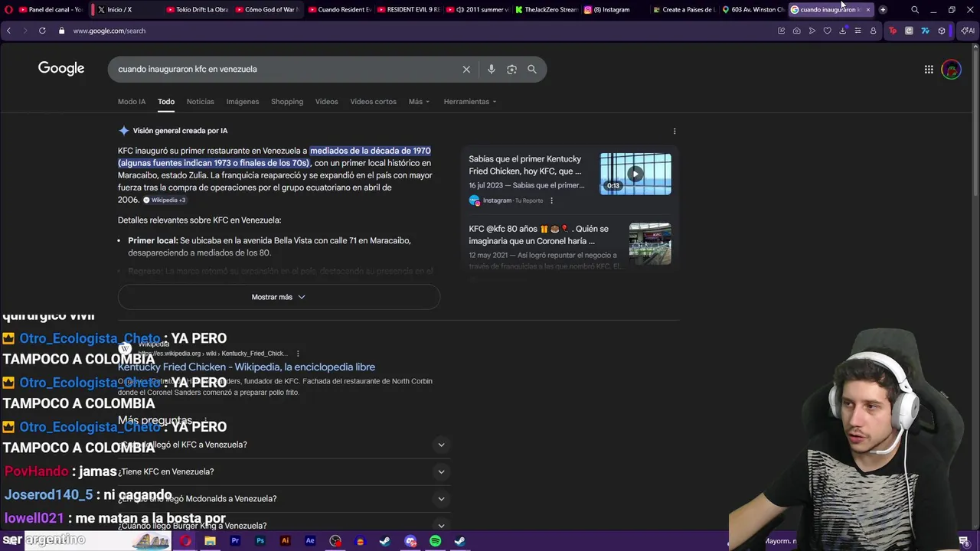
Task: Open 'Wikipedia +3' source chip
Action: pos(165,200)
